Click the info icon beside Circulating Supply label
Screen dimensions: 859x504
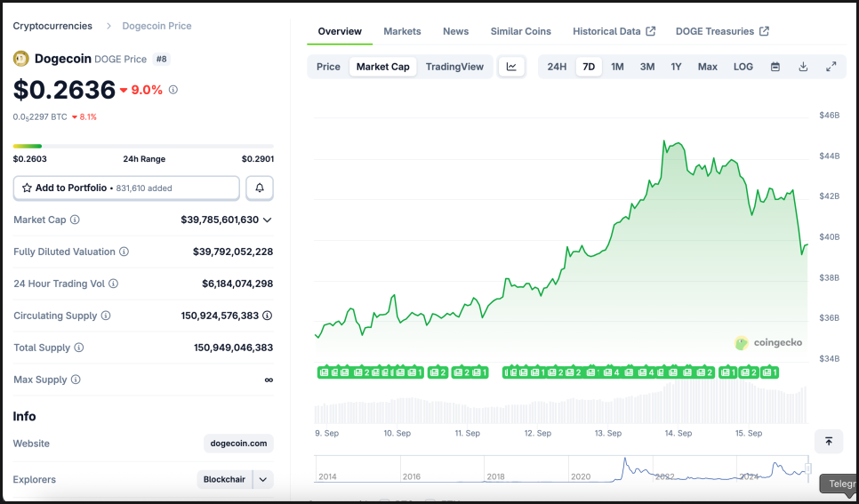pos(106,316)
